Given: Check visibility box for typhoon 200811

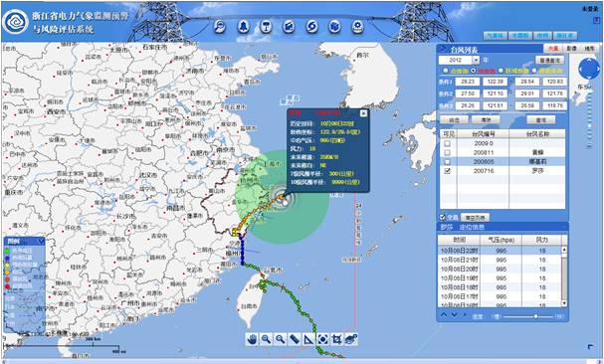Looking at the screenshot, I should [x=447, y=153].
